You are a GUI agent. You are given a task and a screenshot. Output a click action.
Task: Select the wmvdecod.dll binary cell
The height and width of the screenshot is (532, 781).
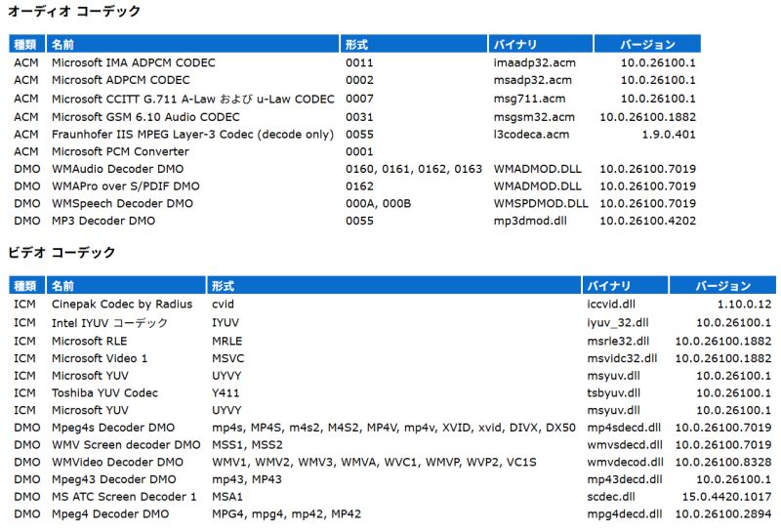[x=625, y=462]
